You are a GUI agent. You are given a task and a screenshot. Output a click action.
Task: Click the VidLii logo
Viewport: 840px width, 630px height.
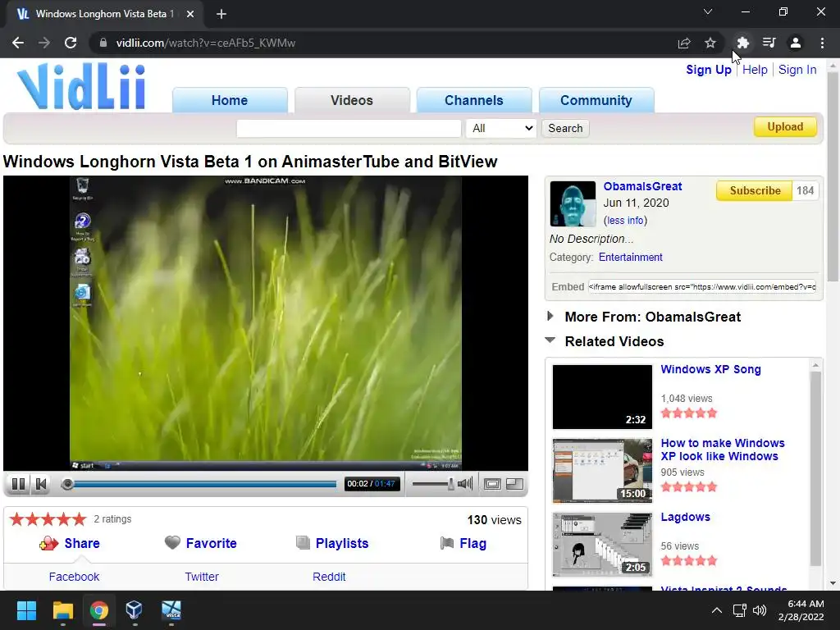81,86
